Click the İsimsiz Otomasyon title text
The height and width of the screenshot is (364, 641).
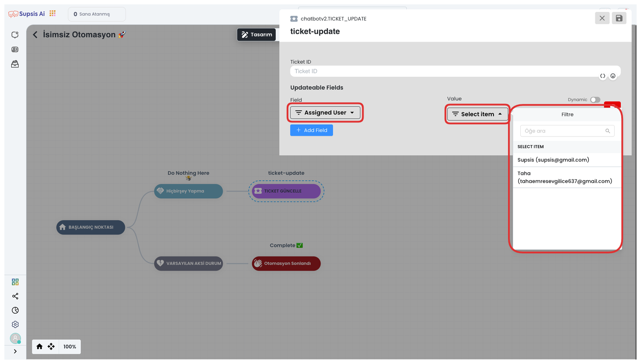[79, 35]
